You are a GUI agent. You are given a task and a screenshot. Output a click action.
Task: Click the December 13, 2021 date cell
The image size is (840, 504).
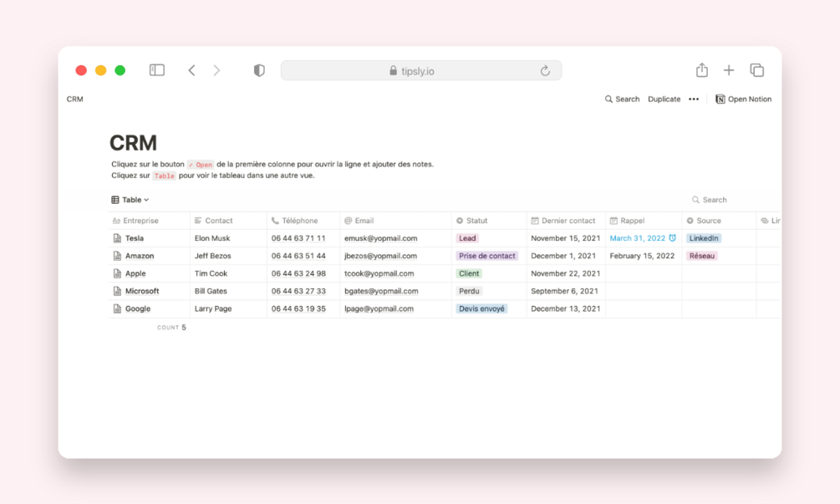(x=566, y=309)
